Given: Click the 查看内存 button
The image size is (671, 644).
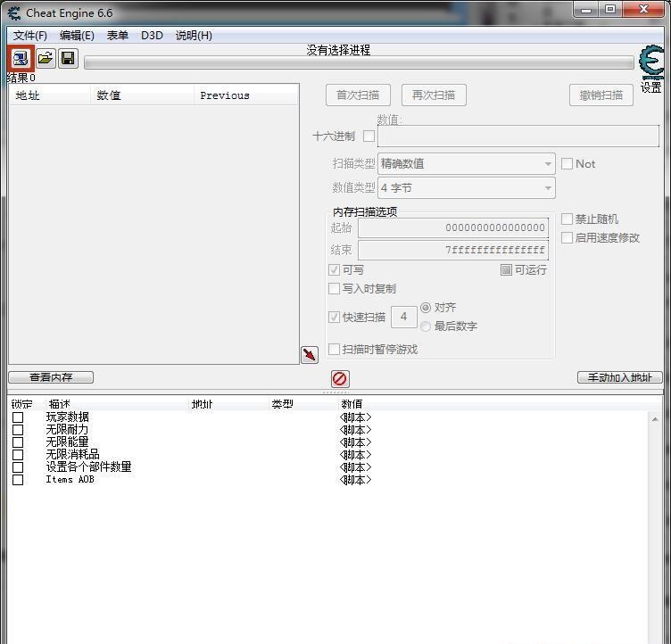Looking at the screenshot, I should click(51, 377).
